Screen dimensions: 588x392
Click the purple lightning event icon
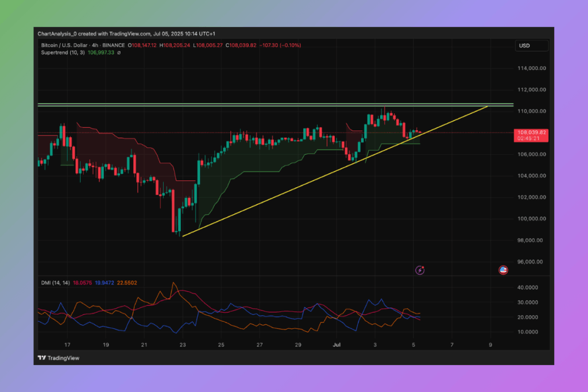420,270
